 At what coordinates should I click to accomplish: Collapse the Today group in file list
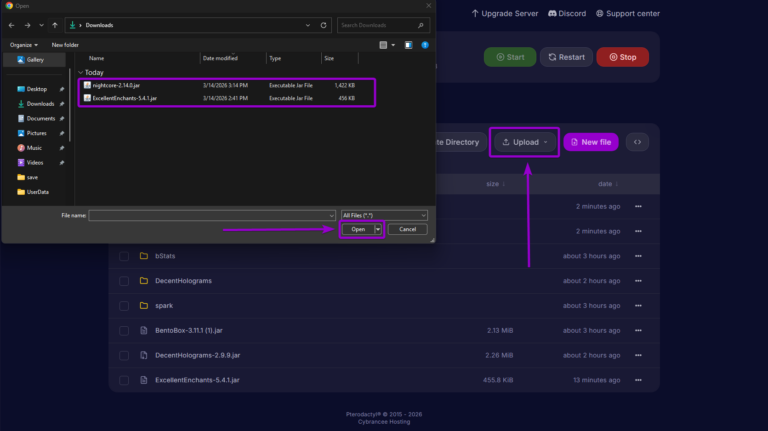[81, 72]
